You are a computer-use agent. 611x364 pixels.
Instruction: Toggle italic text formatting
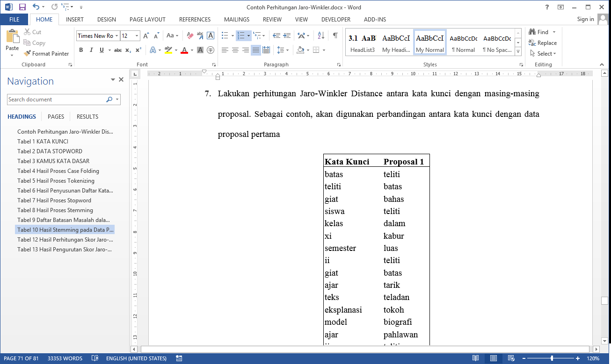tap(91, 50)
